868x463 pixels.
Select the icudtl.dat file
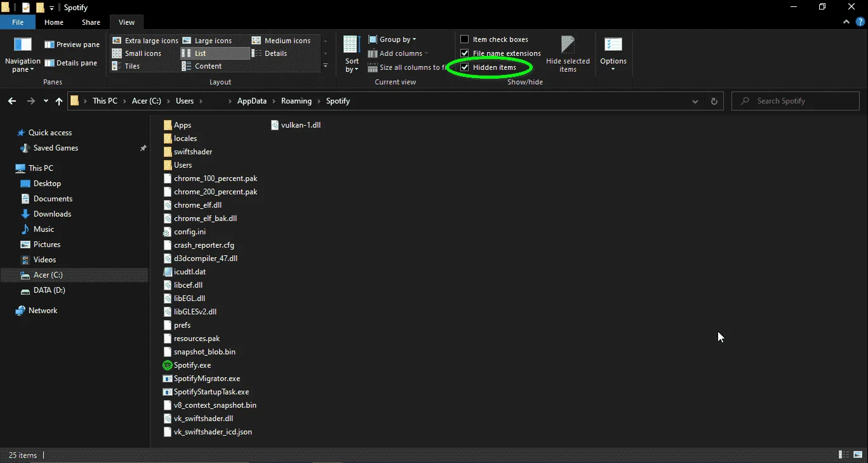(x=184, y=272)
